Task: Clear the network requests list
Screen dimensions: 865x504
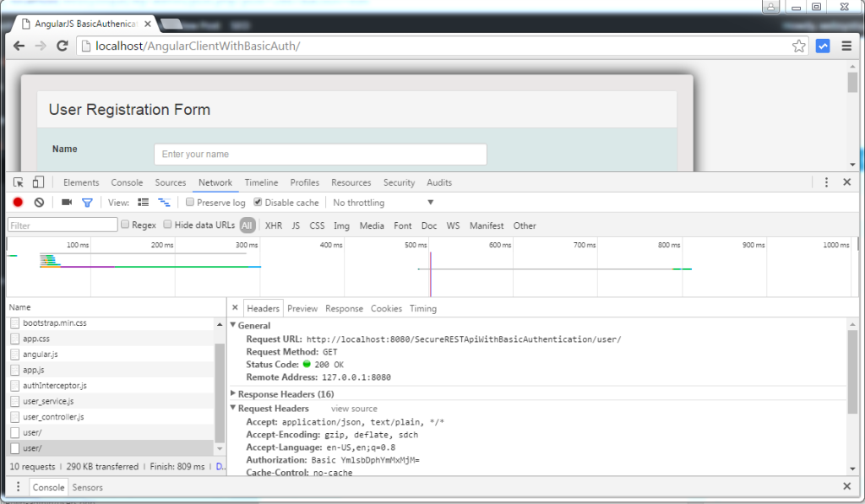Action: (x=38, y=203)
